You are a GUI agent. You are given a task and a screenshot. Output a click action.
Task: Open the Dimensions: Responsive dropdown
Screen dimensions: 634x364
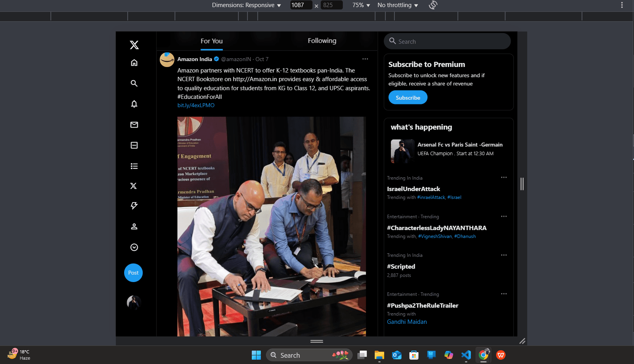pyautogui.click(x=246, y=5)
